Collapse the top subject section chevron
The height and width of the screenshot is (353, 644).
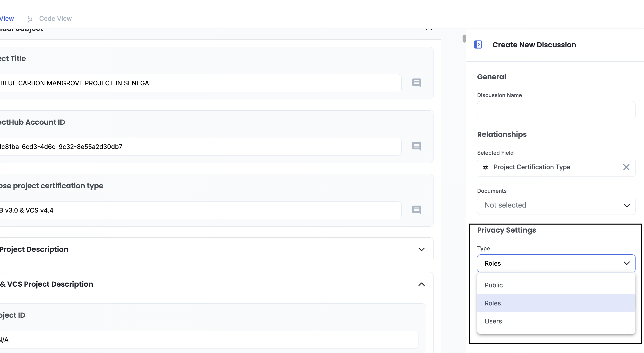429,30
